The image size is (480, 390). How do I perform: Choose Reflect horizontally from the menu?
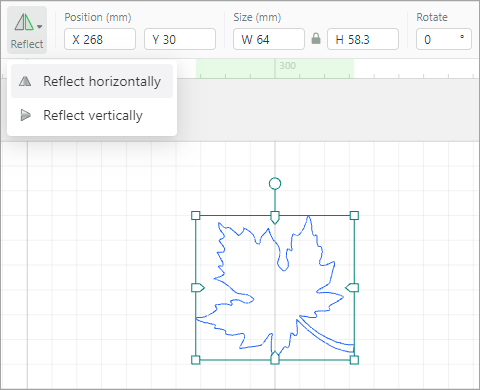point(92,81)
